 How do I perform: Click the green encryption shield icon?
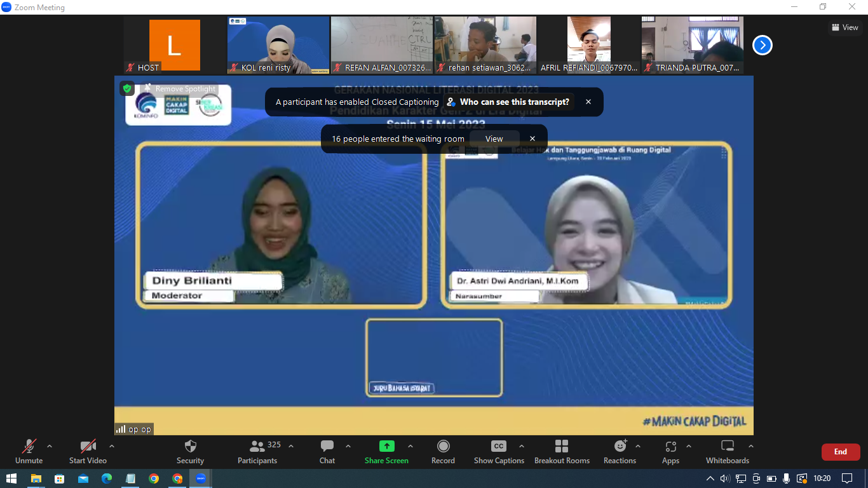[x=127, y=88]
